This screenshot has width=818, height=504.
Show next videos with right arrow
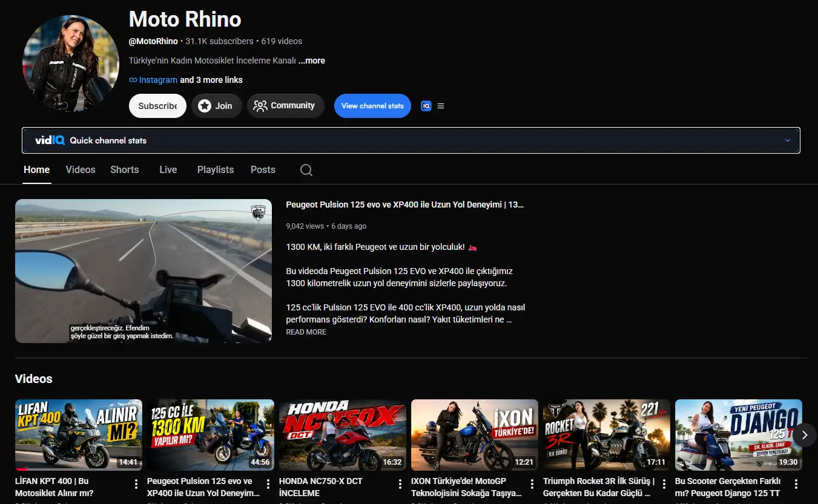point(805,435)
